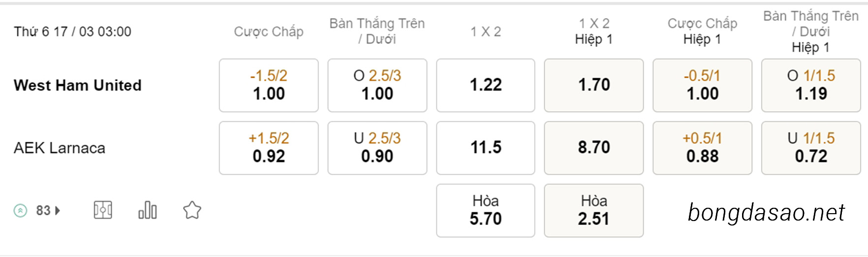
Task: Select first-half handicap +0.5/1 at 0.88
Action: pos(703,148)
